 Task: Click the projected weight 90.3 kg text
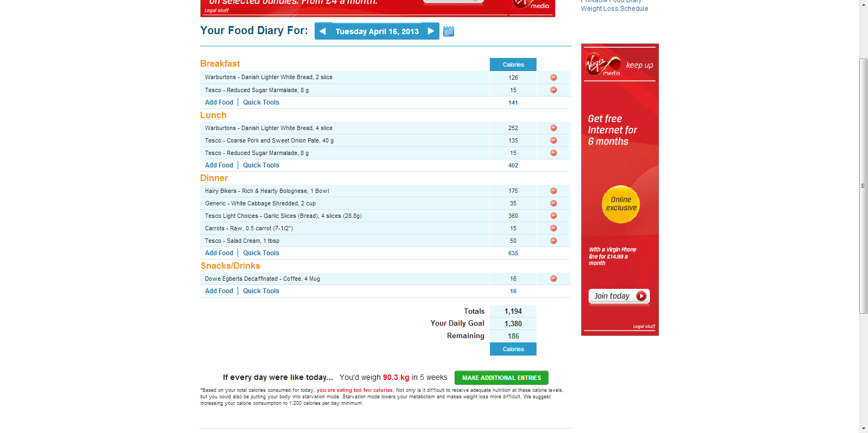click(x=396, y=377)
